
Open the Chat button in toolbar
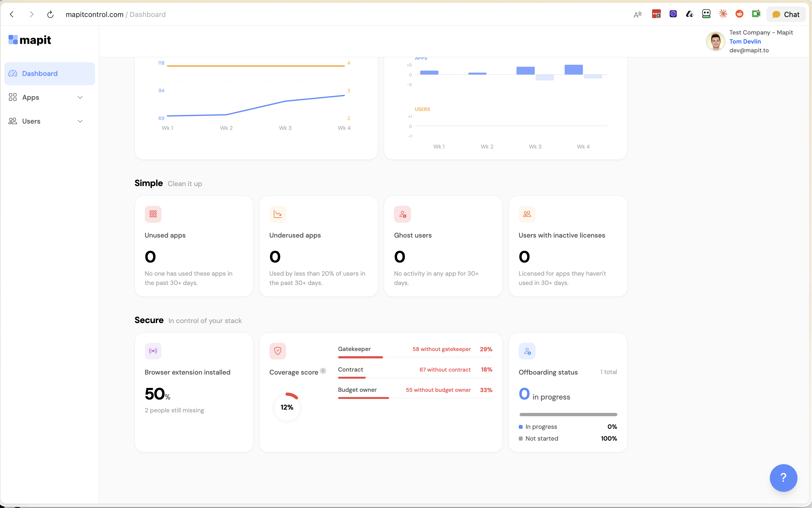click(786, 15)
